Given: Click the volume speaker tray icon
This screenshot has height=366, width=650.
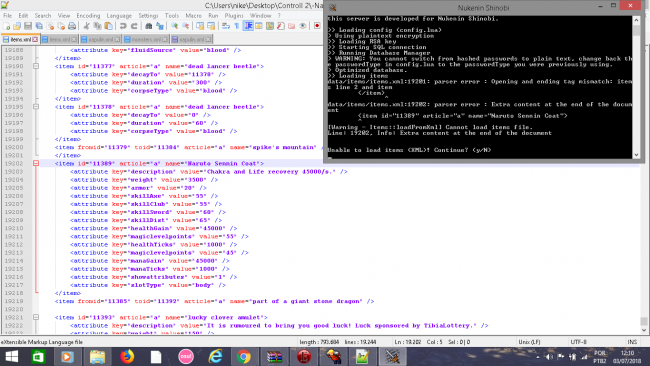Looking at the screenshot, I should pos(549,356).
